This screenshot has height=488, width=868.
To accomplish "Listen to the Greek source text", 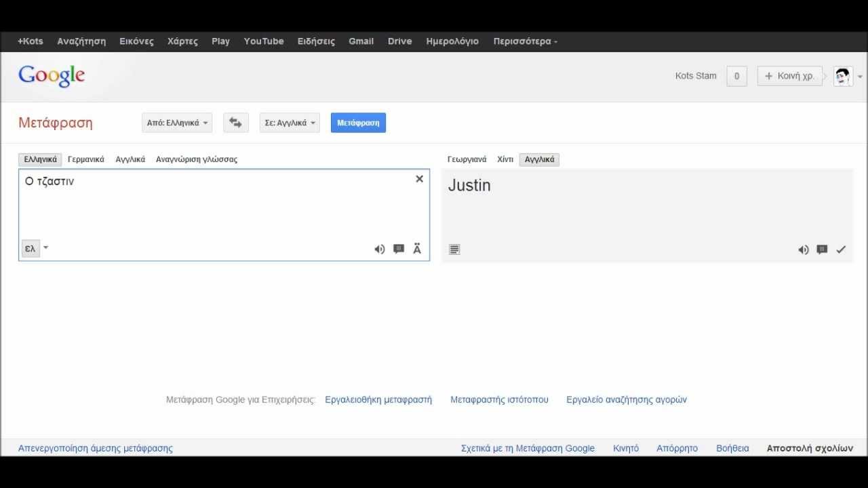I will click(380, 249).
